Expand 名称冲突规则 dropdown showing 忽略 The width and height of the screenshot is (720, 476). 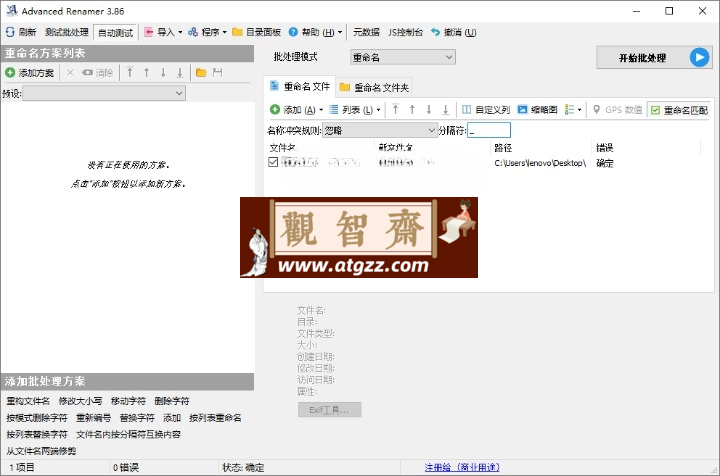point(380,131)
